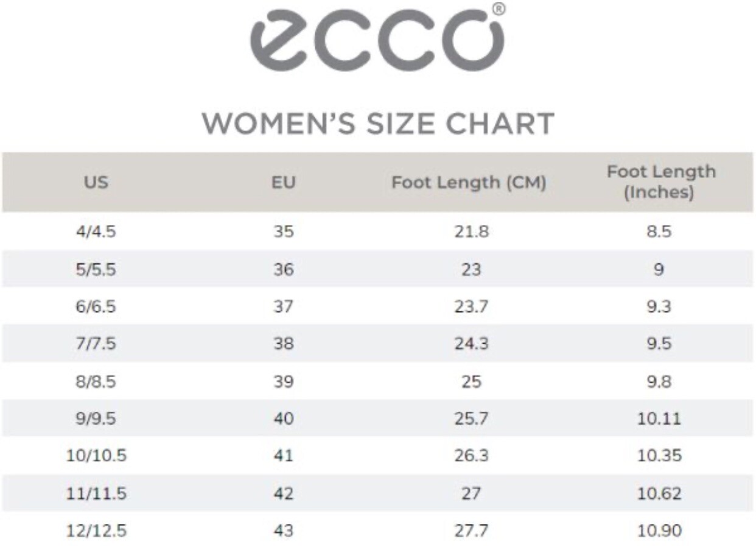Select the EU column header
This screenshot has height=555, width=756.
pyautogui.click(x=284, y=182)
